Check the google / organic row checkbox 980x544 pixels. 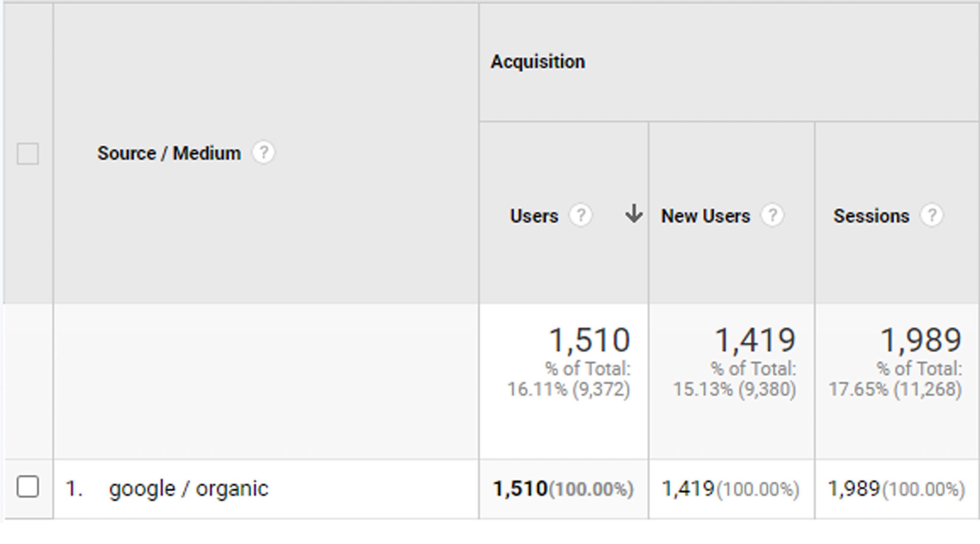[28, 487]
